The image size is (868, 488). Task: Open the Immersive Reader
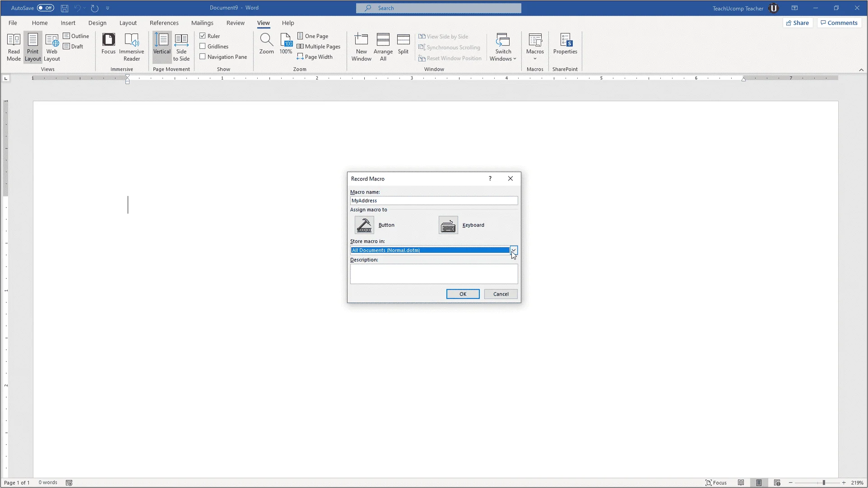(x=131, y=46)
